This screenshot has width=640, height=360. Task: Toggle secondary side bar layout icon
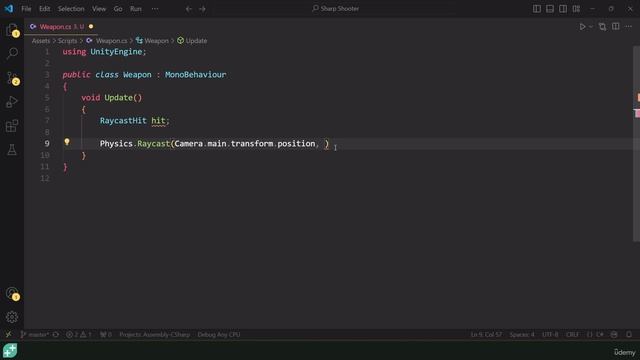[563, 9]
